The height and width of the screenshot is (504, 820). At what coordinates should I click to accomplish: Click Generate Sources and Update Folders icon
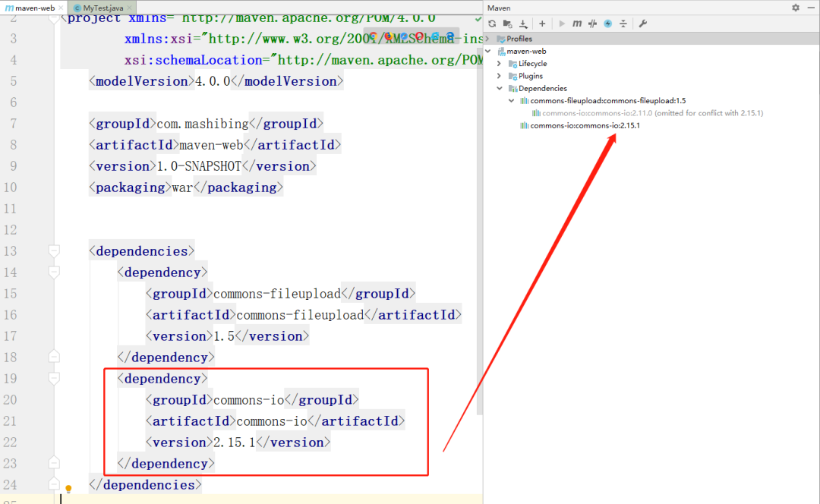click(x=507, y=24)
